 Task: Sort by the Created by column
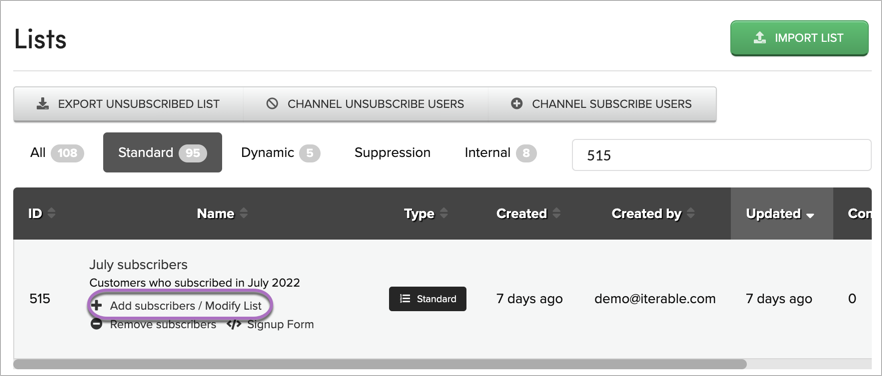coord(690,213)
